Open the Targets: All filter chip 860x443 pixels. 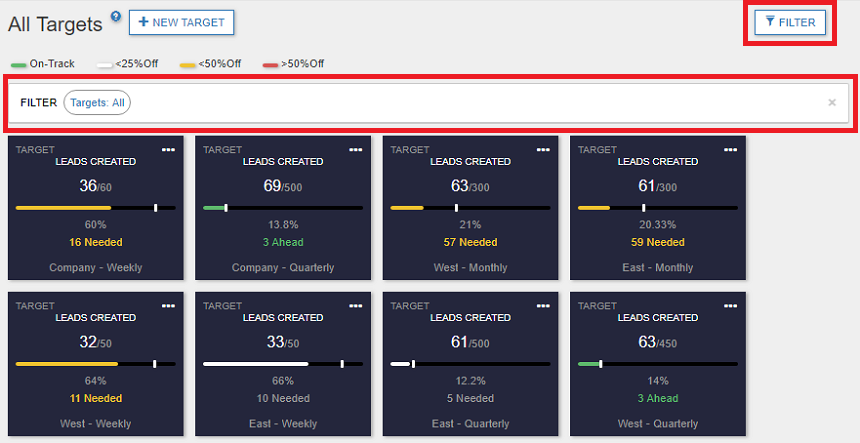click(97, 102)
